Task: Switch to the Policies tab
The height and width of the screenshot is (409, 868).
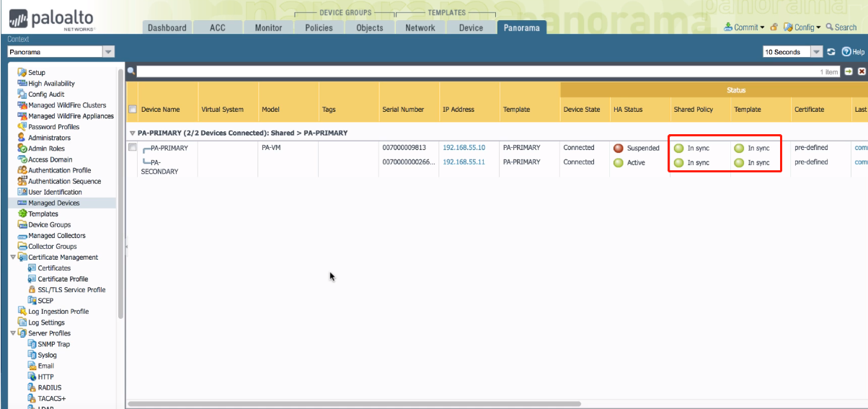Action: coord(319,27)
